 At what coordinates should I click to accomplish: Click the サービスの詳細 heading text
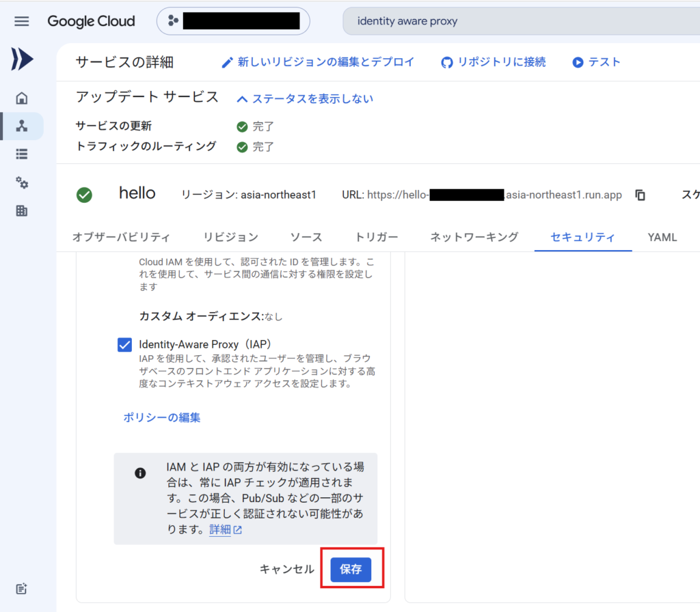124,62
